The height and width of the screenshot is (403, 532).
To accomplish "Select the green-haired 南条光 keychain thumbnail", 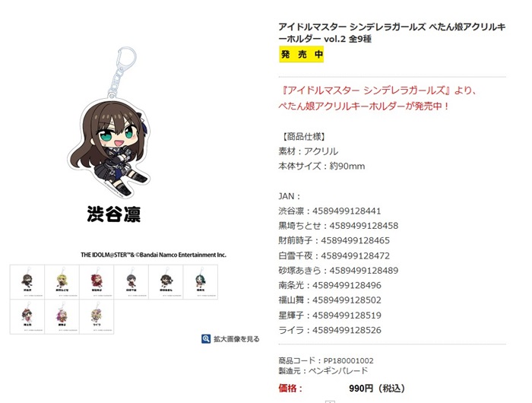I will pyautogui.click(x=201, y=282).
